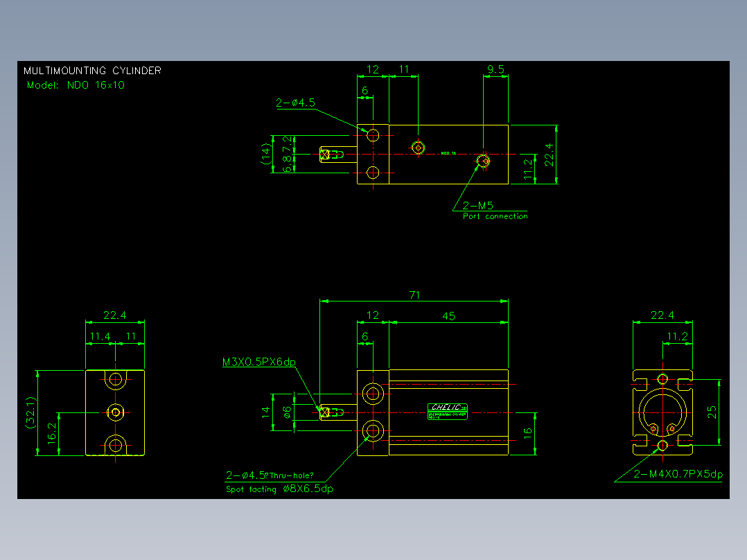Select the 'M3X0.5PX6dp' thread callout
The width and height of the screenshot is (747, 560).
[259, 362]
